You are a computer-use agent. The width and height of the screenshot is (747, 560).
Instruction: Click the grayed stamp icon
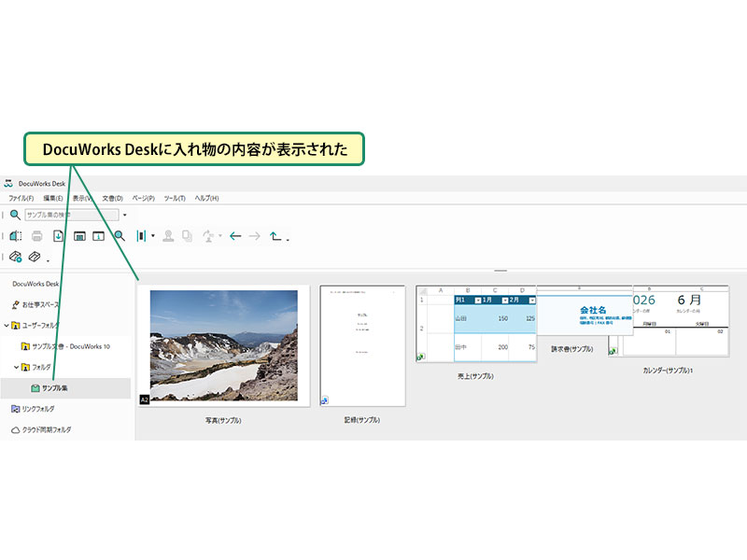coord(168,236)
